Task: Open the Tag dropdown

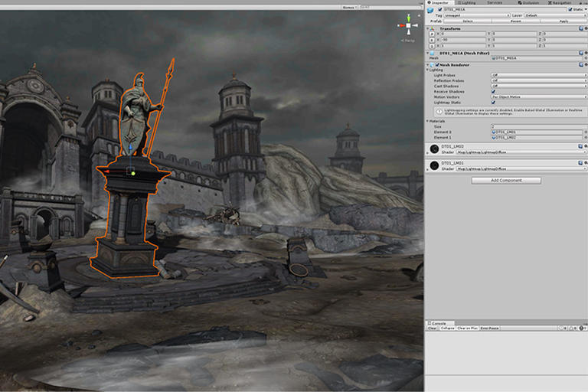Action: [x=477, y=16]
